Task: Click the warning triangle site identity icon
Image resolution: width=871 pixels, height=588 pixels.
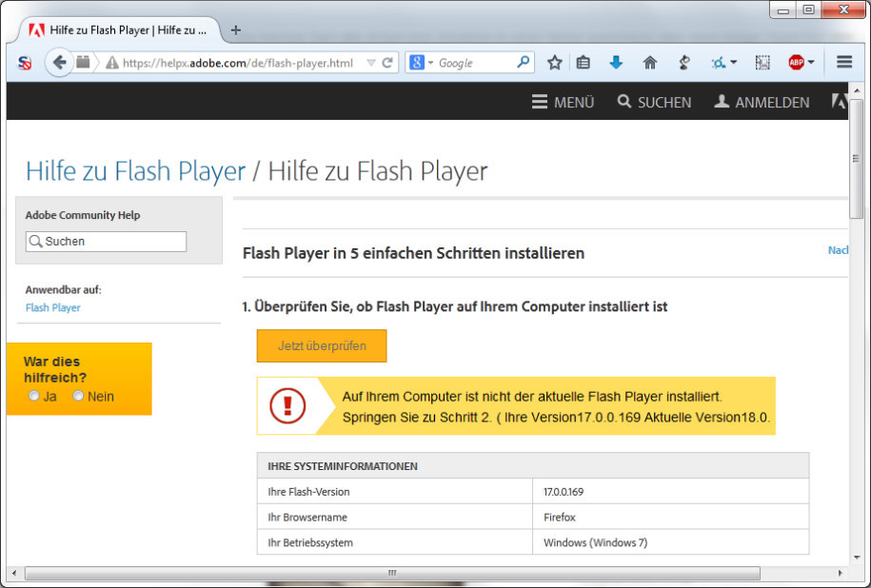Action: pyautogui.click(x=112, y=63)
